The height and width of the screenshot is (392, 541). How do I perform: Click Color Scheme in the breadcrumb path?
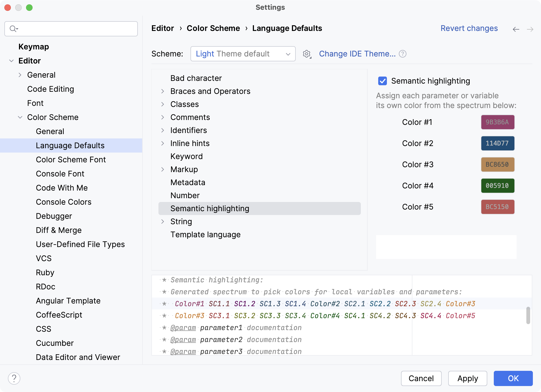213,28
